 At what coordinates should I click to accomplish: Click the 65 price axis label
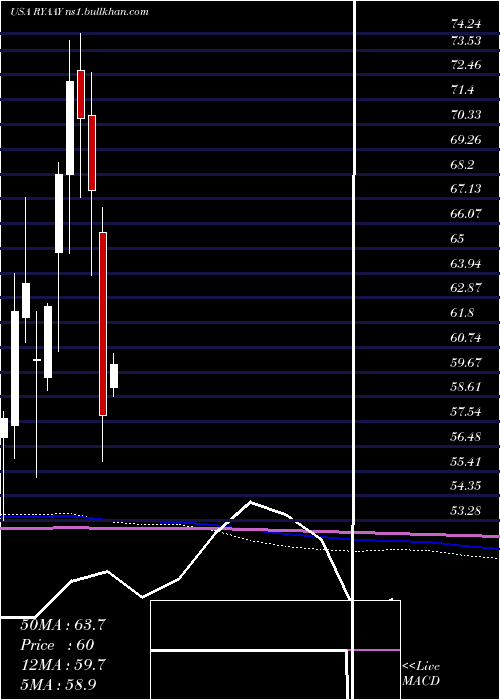pos(458,238)
